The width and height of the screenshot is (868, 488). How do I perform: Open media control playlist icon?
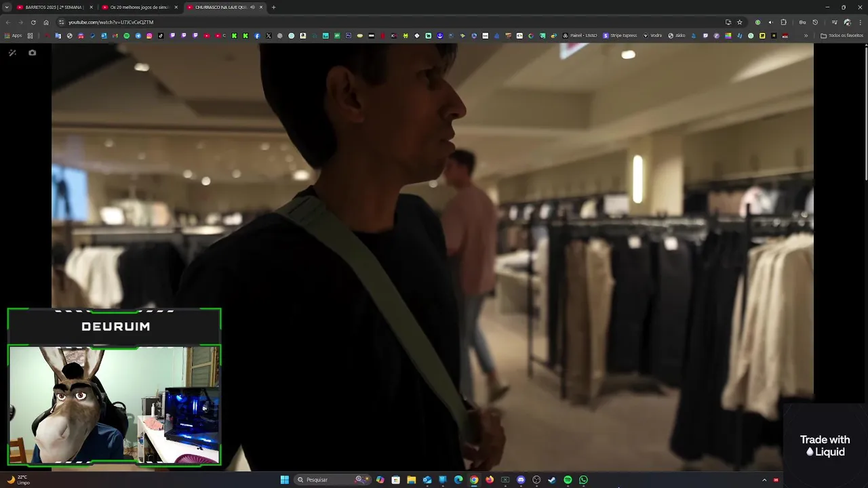(x=834, y=22)
